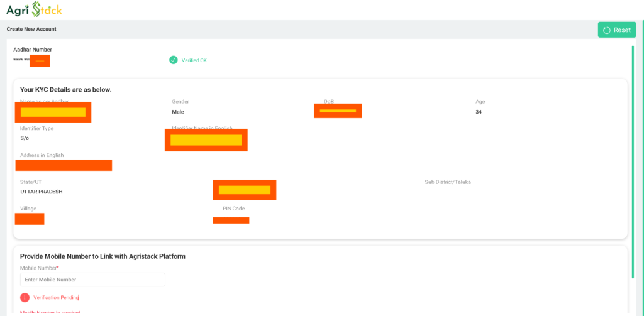This screenshot has height=316, width=644.
Task: Click the red Verification Pending alert icon
Action: pos(25,298)
